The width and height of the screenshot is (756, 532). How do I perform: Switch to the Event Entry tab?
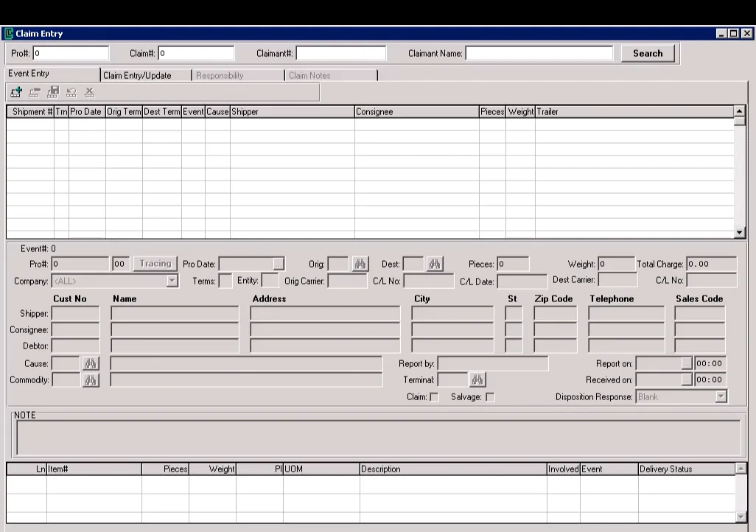(52, 74)
